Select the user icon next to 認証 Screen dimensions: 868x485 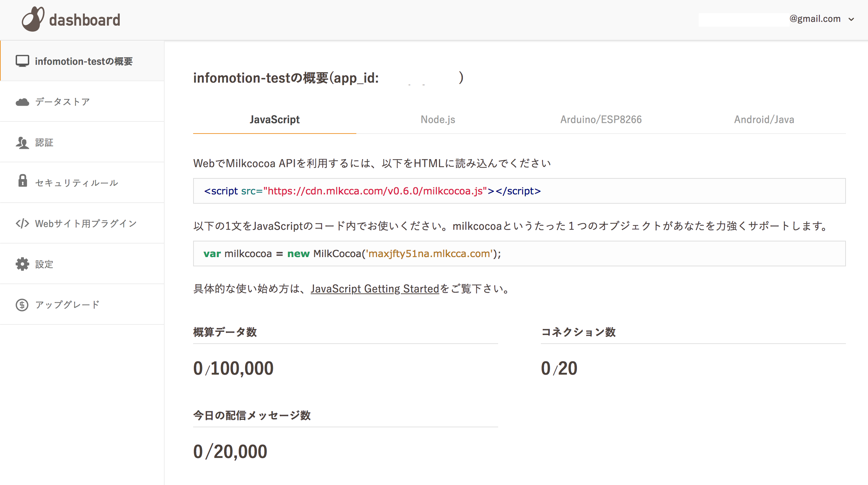(x=22, y=142)
